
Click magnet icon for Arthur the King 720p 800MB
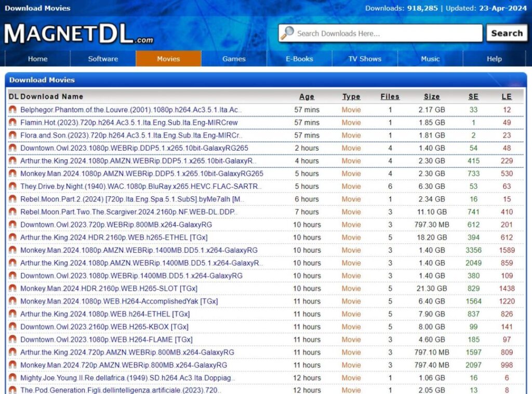[x=12, y=352]
